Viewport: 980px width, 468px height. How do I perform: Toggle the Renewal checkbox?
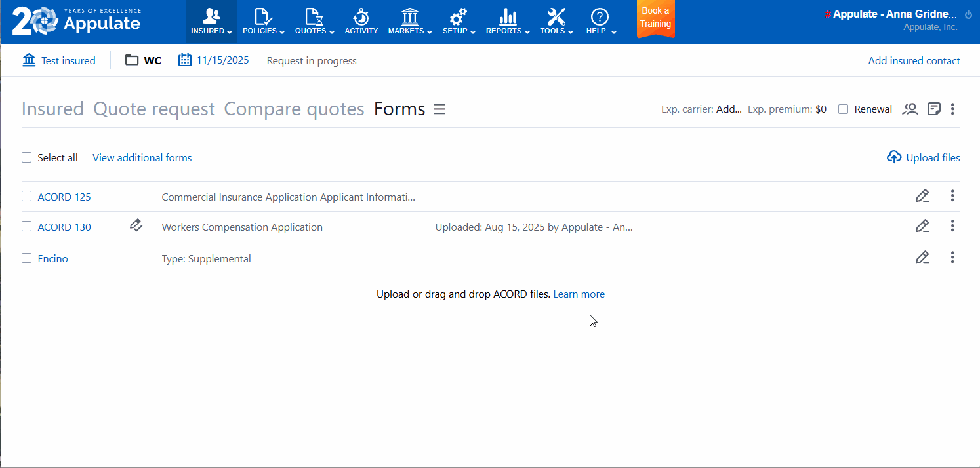(x=844, y=109)
